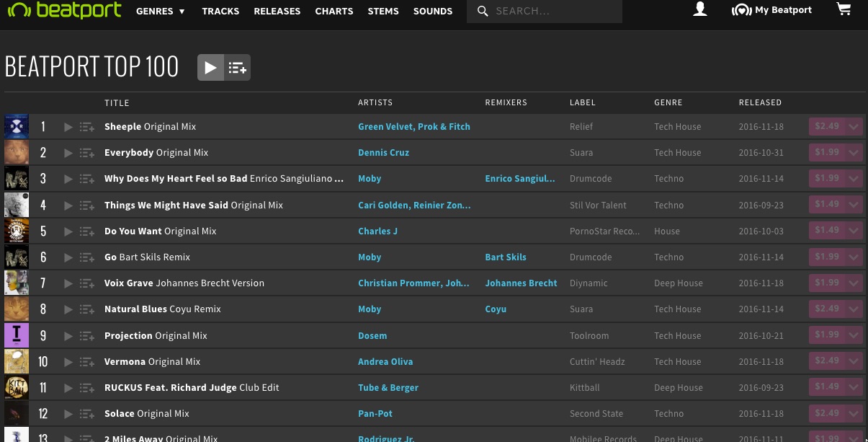Open album artwork thumbnail for track 9

pyautogui.click(x=17, y=335)
